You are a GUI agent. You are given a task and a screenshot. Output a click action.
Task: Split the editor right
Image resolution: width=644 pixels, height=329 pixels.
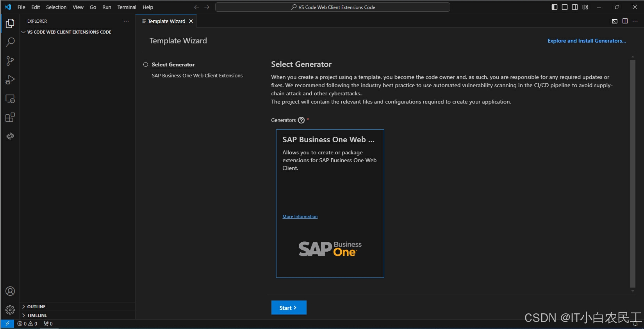coord(625,21)
